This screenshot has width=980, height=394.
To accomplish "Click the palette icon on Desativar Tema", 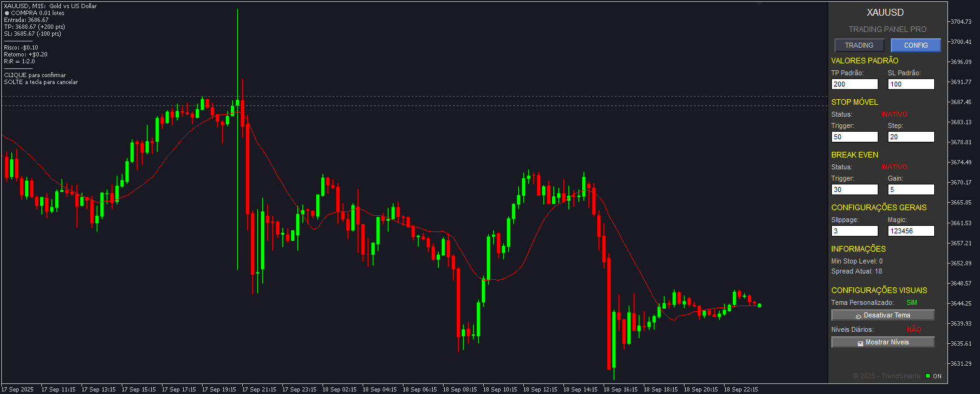I will click(x=858, y=316).
